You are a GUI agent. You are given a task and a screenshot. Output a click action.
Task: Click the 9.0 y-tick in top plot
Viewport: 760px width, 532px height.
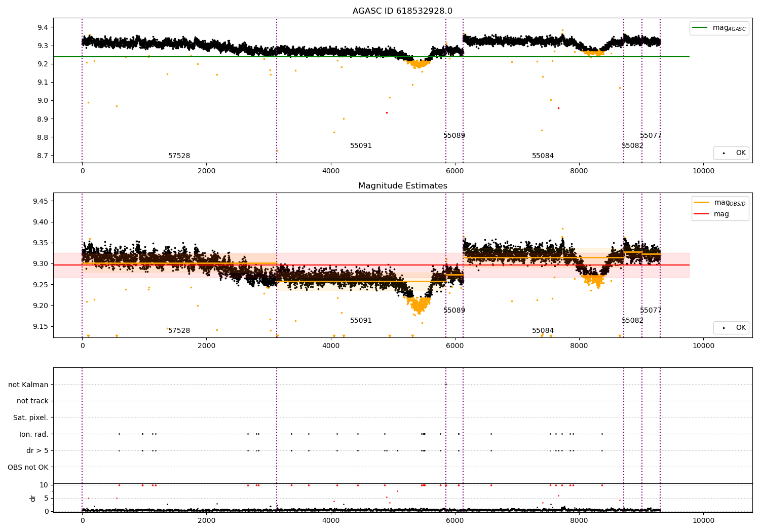coord(43,101)
